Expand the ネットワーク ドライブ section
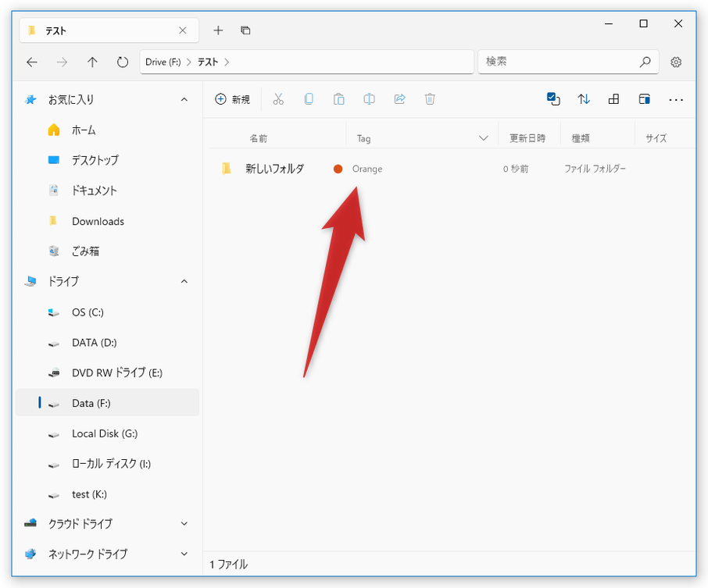708x588 pixels. tap(184, 554)
